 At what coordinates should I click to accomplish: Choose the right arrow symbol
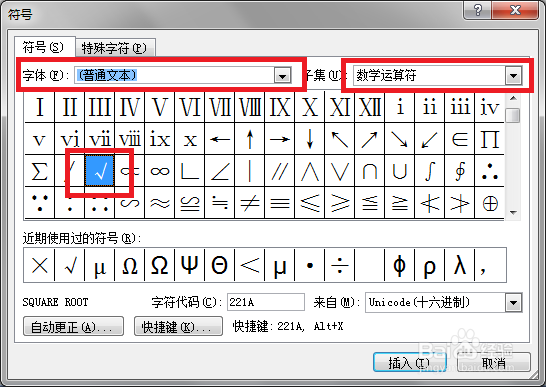(x=280, y=139)
